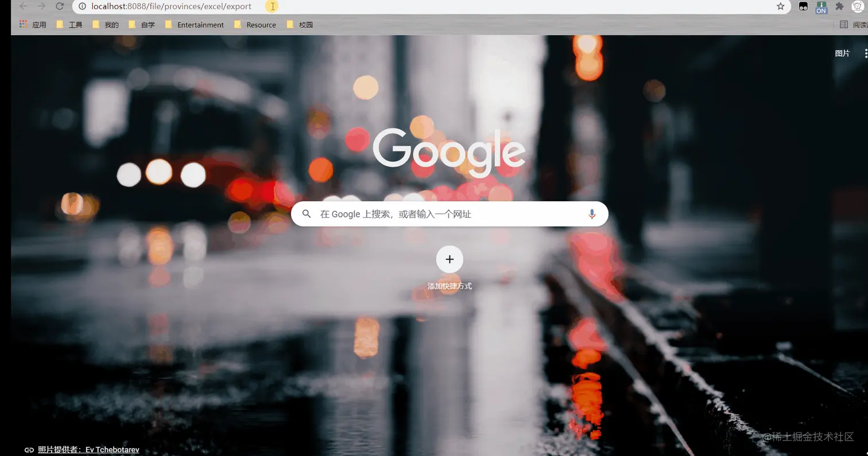Click the address bar URL localhost:8088
The height and width of the screenshot is (456, 868).
click(x=171, y=6)
